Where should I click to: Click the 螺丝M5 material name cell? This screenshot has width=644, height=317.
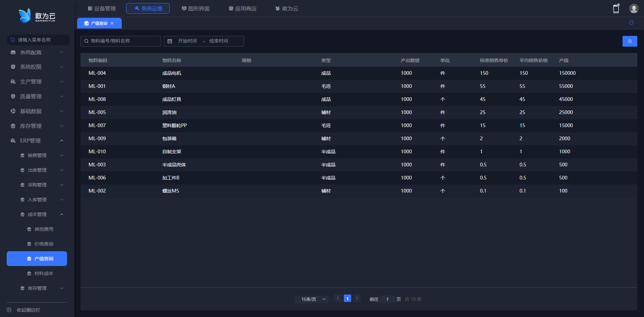(171, 191)
